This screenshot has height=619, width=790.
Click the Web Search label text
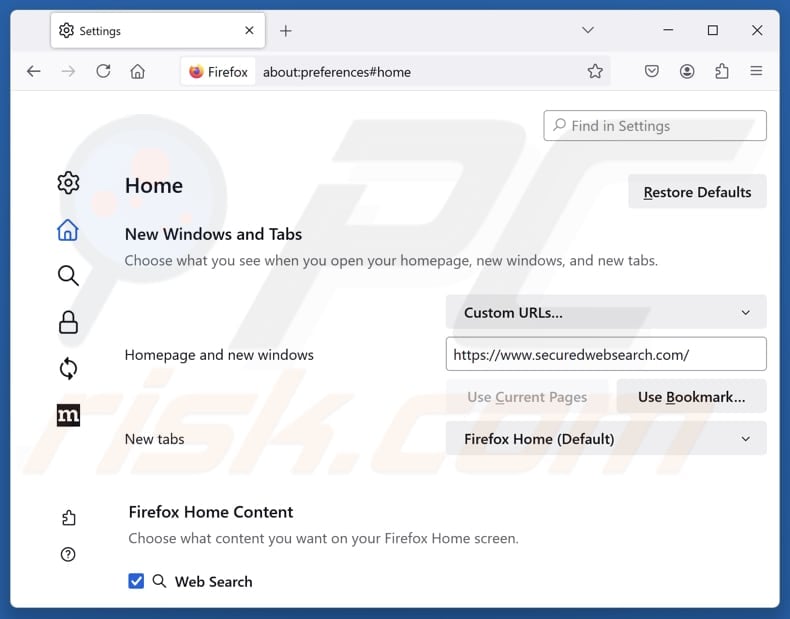tap(214, 581)
